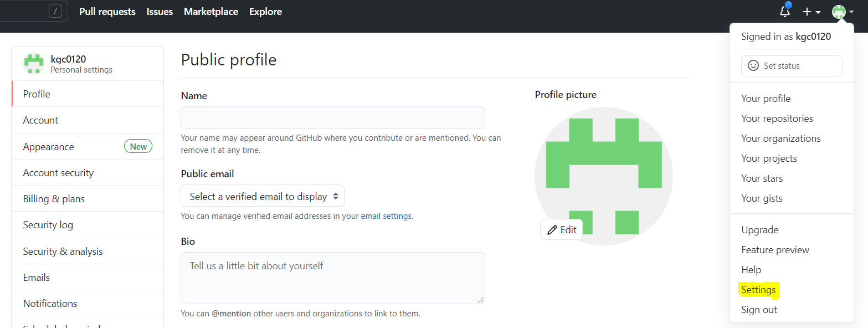Follow the email settings link
868x328 pixels.
(x=386, y=216)
